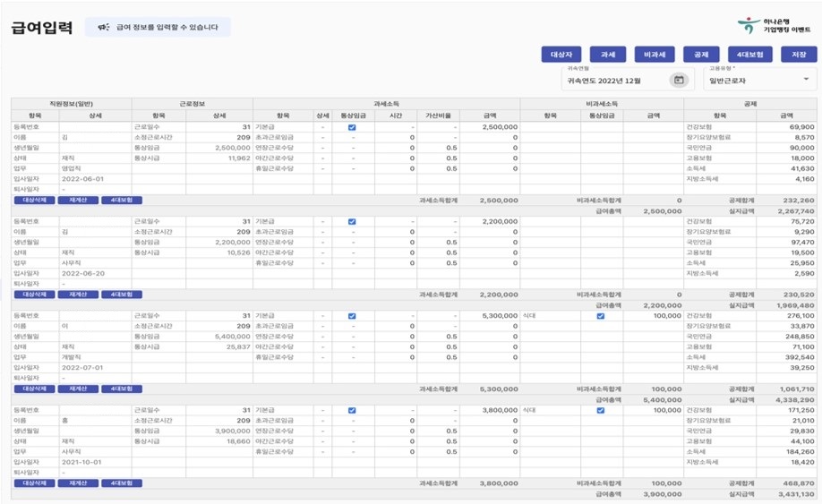Image resolution: width=822 pixels, height=504 pixels.
Task: Select the 비과세 top button
Action: pyautogui.click(x=654, y=55)
